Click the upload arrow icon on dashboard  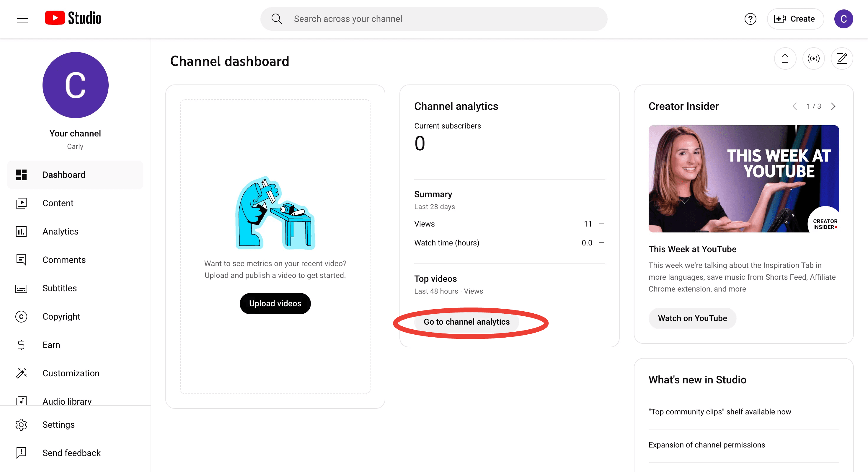pyautogui.click(x=785, y=59)
